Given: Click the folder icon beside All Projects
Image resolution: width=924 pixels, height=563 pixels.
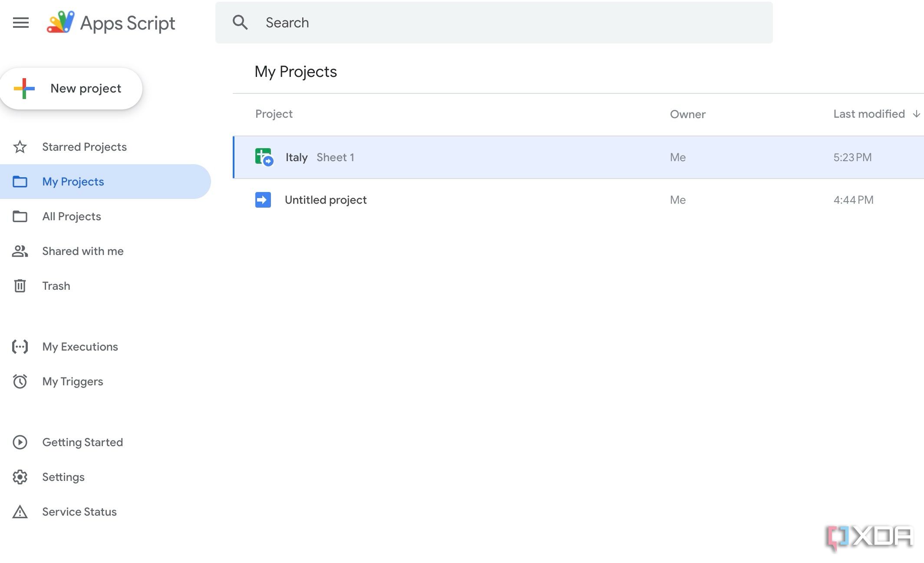Looking at the screenshot, I should [x=20, y=216].
